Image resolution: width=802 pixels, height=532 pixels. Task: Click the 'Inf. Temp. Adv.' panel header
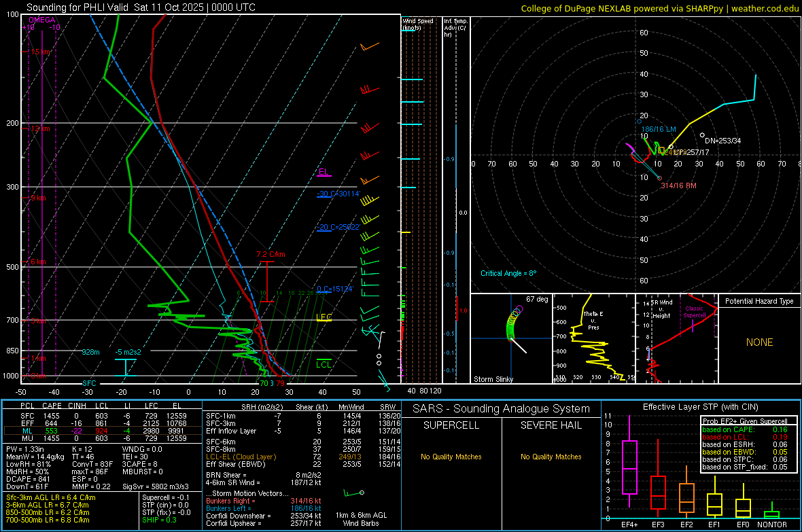point(455,28)
